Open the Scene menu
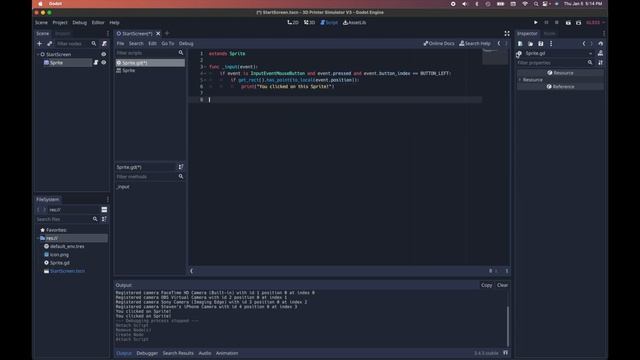This screenshot has width=640, height=360. click(41, 22)
